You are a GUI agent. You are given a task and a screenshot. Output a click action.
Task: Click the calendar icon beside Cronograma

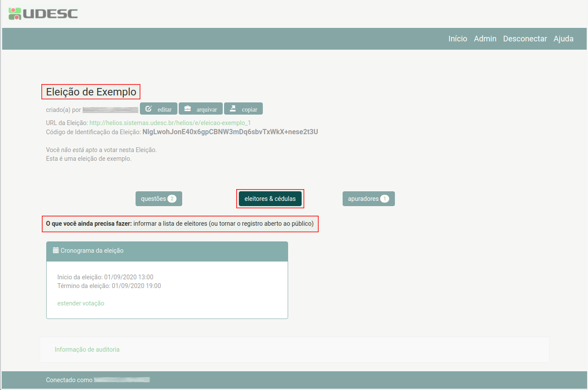pos(56,251)
